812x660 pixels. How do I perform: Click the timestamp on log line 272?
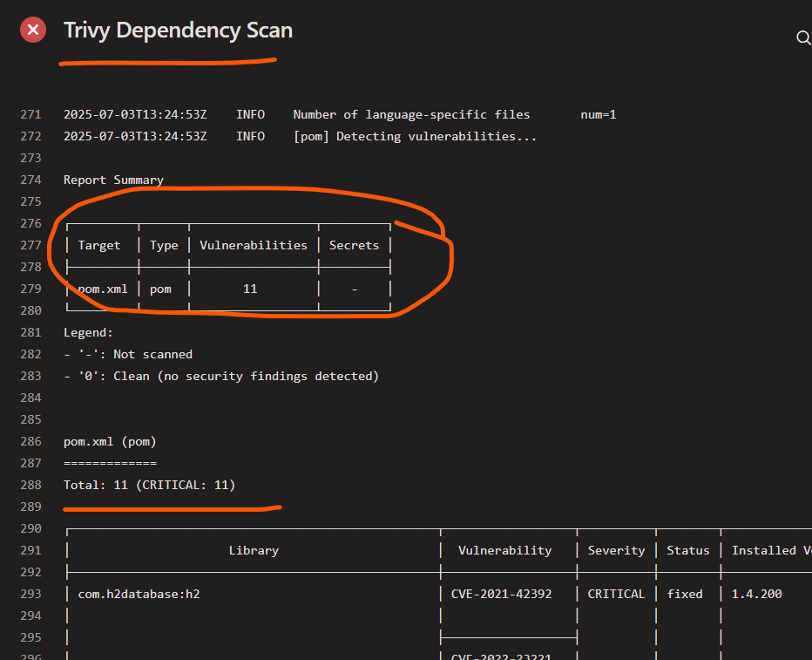[135, 136]
